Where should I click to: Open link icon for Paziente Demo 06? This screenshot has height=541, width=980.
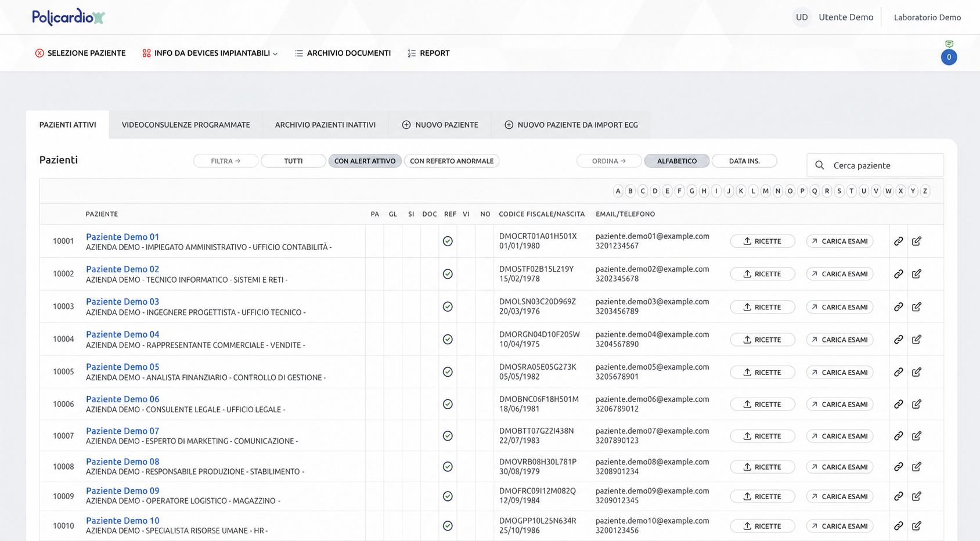[x=898, y=404]
